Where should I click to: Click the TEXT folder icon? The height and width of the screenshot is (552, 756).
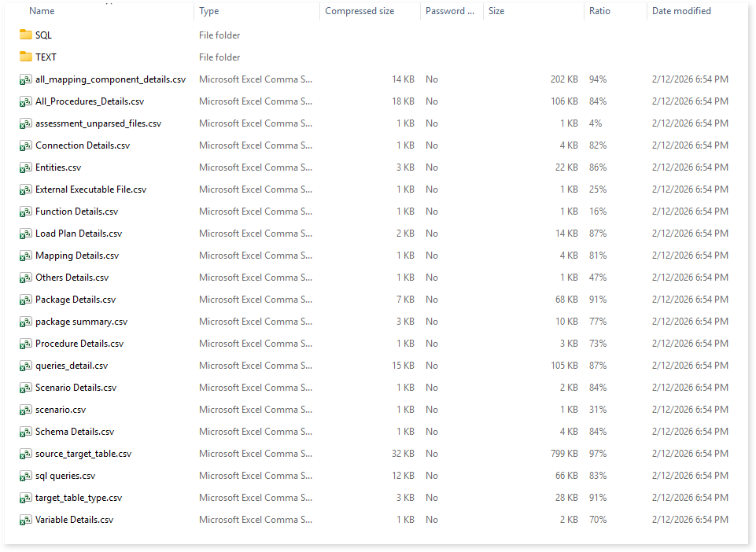click(x=26, y=57)
